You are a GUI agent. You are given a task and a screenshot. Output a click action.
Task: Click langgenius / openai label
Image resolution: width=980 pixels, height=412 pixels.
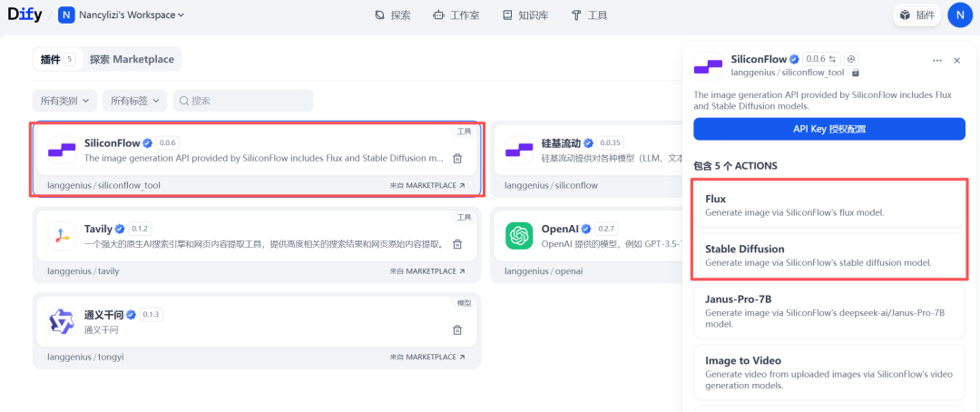(x=543, y=271)
